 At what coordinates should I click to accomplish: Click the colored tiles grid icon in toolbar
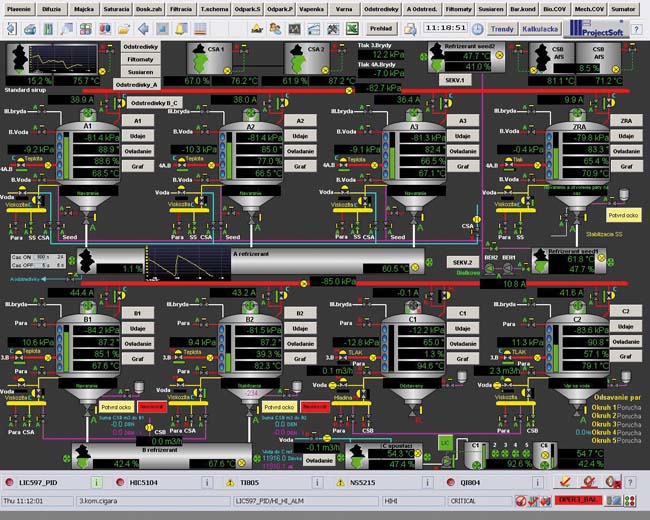86,29
